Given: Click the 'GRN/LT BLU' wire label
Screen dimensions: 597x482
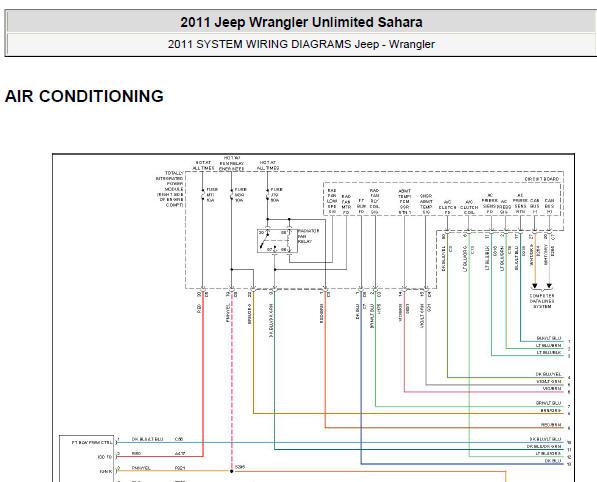Looking at the screenshot, I should (x=548, y=403).
